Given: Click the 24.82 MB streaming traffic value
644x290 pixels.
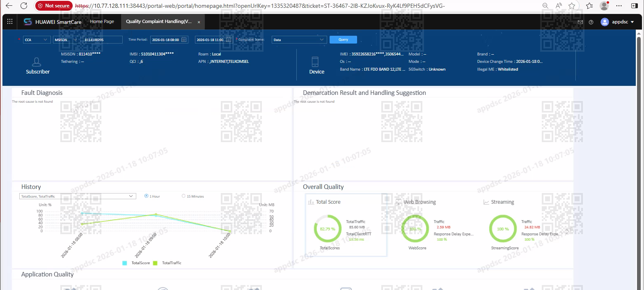Looking at the screenshot, I should click(x=532, y=227).
